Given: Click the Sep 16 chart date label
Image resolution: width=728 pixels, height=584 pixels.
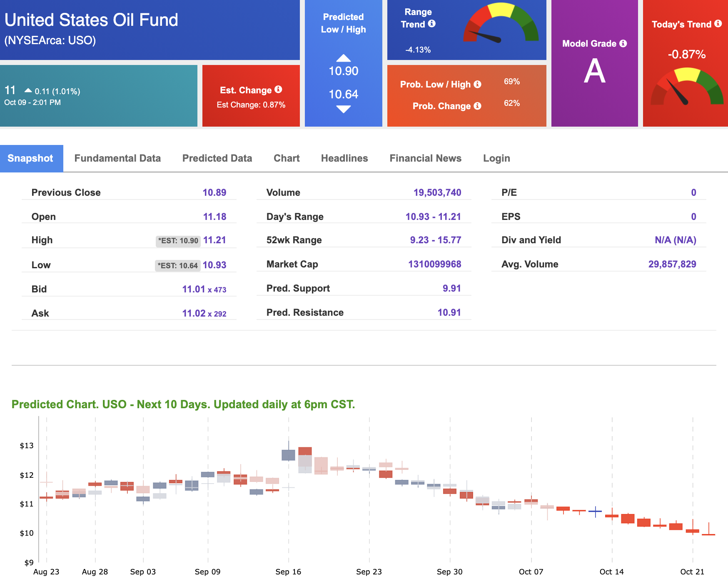Looking at the screenshot, I should (x=288, y=572).
